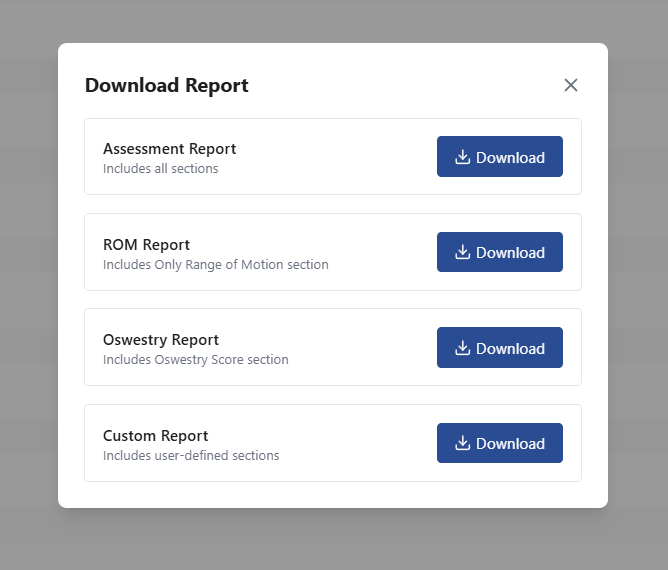Click the 'Download Report' dialog heading
The height and width of the screenshot is (570, 668).
tap(166, 85)
